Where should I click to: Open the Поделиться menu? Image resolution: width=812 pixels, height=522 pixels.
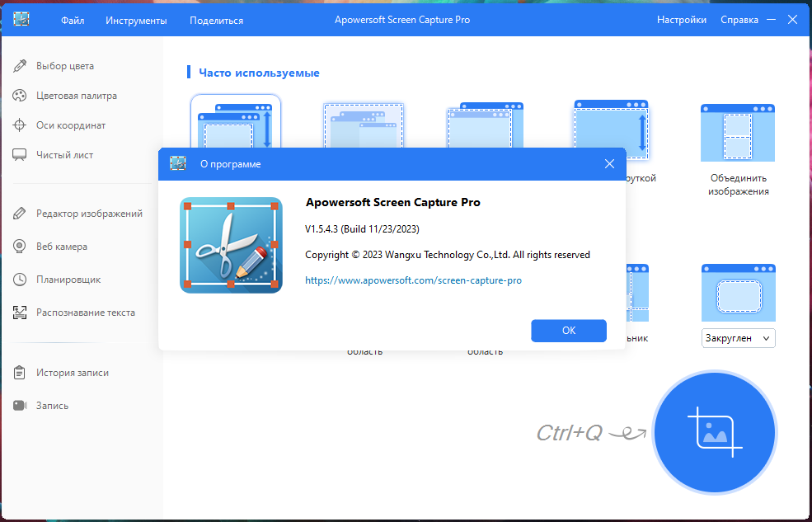pos(216,20)
